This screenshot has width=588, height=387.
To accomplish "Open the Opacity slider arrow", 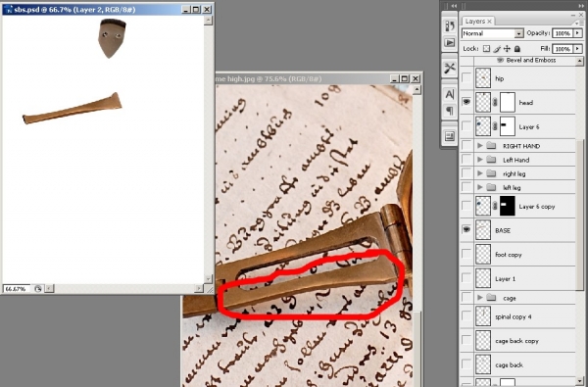I will [577, 33].
